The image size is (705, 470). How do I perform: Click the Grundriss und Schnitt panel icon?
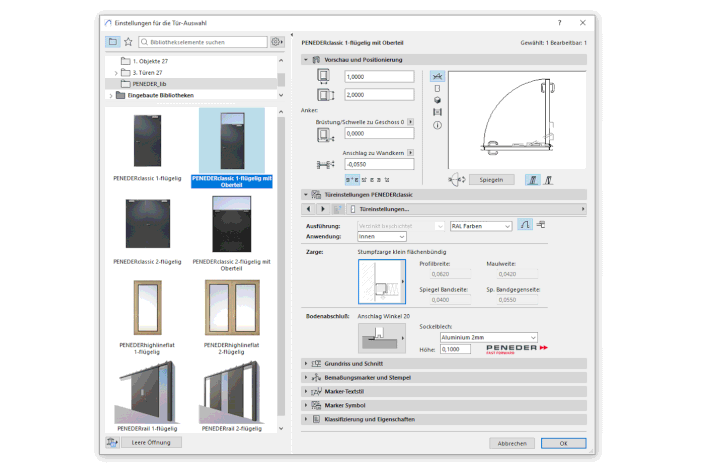point(317,363)
